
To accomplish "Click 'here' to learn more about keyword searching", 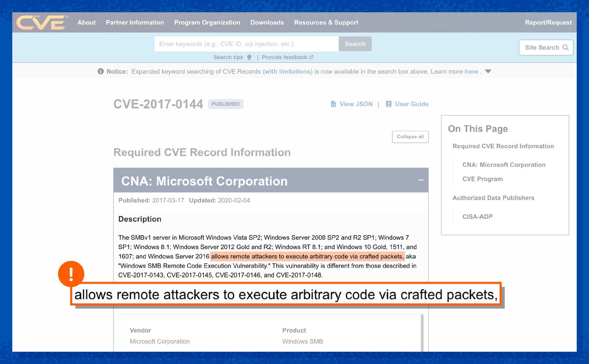I will pyautogui.click(x=471, y=72).
